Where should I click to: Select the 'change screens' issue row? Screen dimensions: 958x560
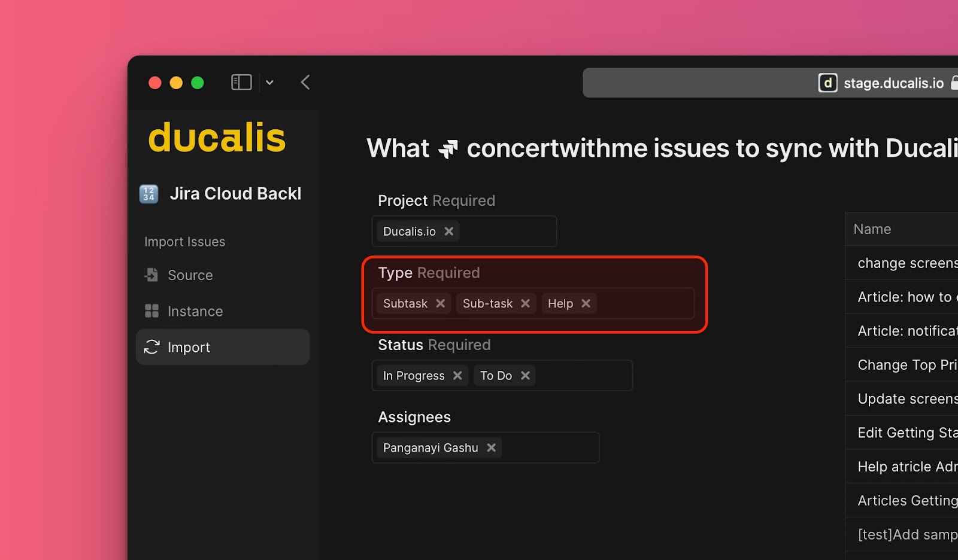[x=902, y=263]
